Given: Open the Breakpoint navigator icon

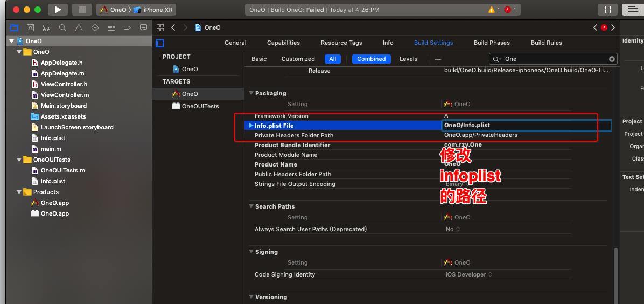Looking at the screenshot, I should coord(127,27).
